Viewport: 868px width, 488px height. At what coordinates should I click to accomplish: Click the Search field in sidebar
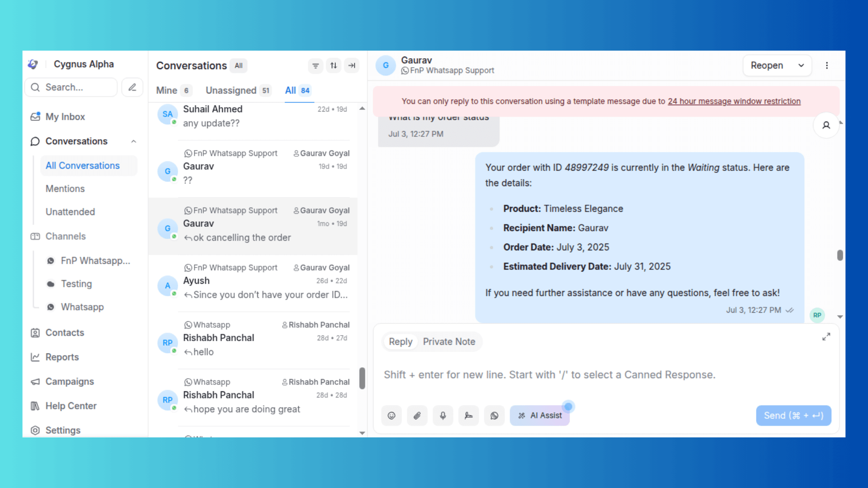point(71,87)
